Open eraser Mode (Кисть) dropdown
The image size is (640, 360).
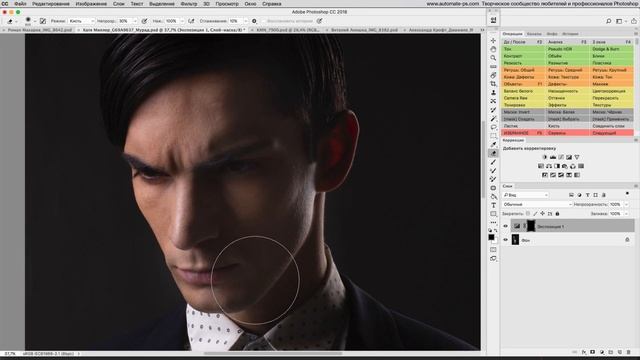(81, 21)
